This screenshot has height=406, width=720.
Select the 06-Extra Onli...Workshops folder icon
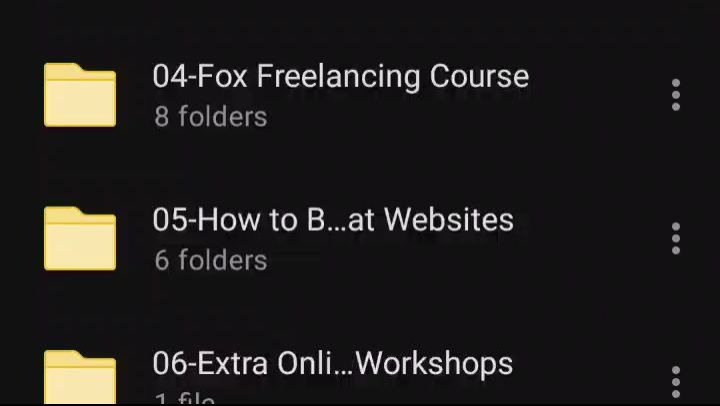(80, 378)
